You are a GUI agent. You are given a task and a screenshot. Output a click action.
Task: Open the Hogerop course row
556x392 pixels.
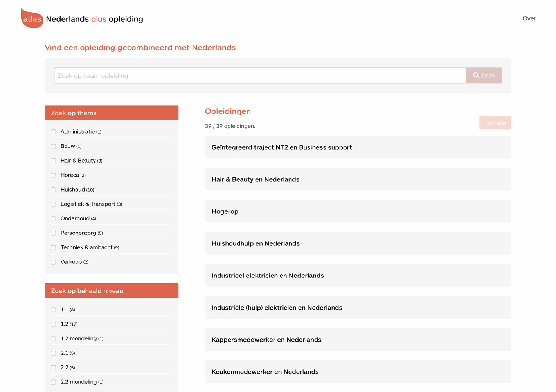[358, 211]
